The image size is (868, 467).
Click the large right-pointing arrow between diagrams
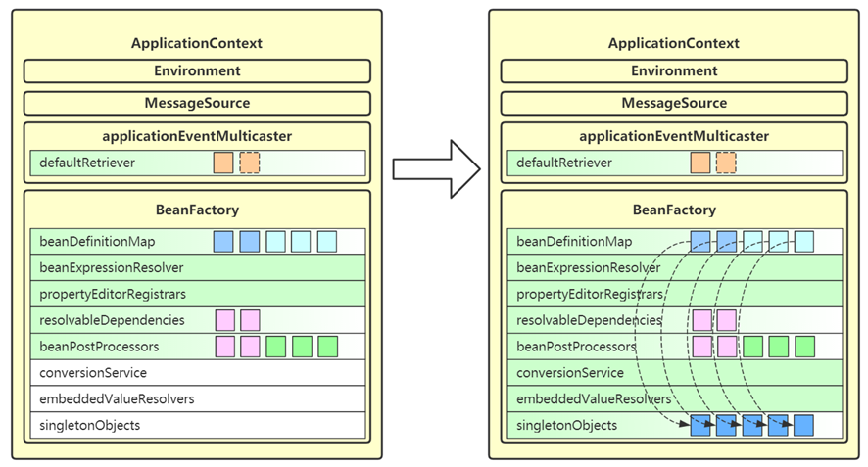click(x=436, y=169)
